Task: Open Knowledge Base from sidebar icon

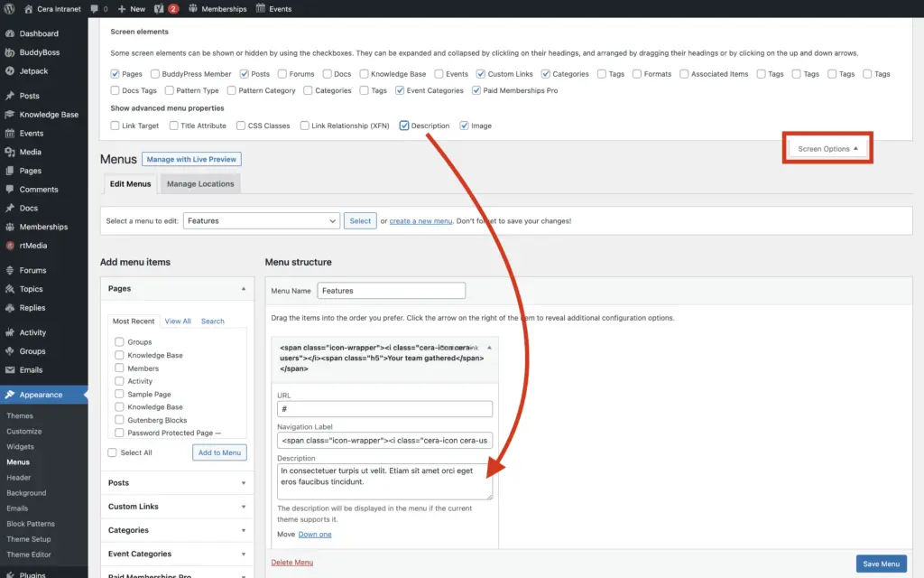Action: 9,115
